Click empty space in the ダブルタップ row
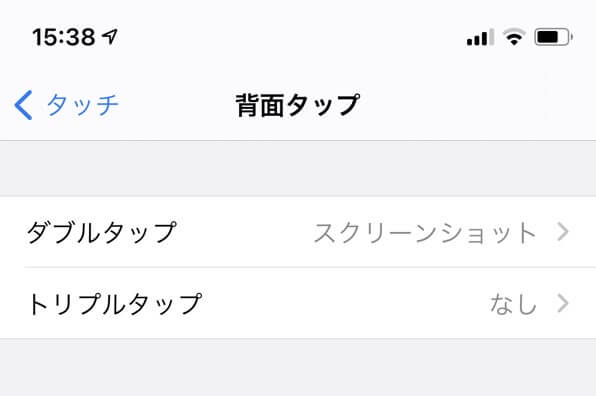596x396 pixels. point(245,232)
